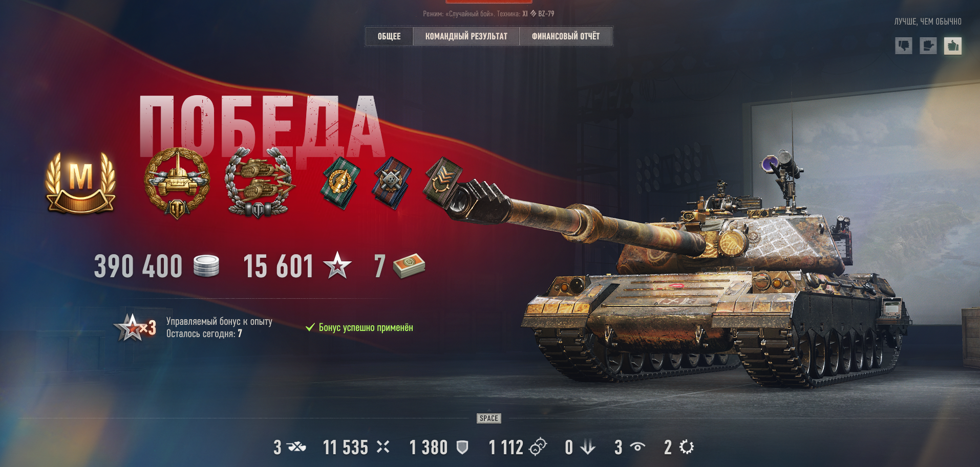Click the neutral battle rating icon
The width and height of the screenshot is (980, 467).
pos(928,46)
